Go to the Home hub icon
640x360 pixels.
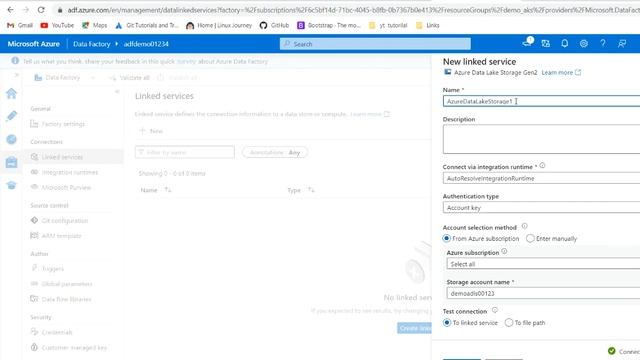[x=11, y=93]
